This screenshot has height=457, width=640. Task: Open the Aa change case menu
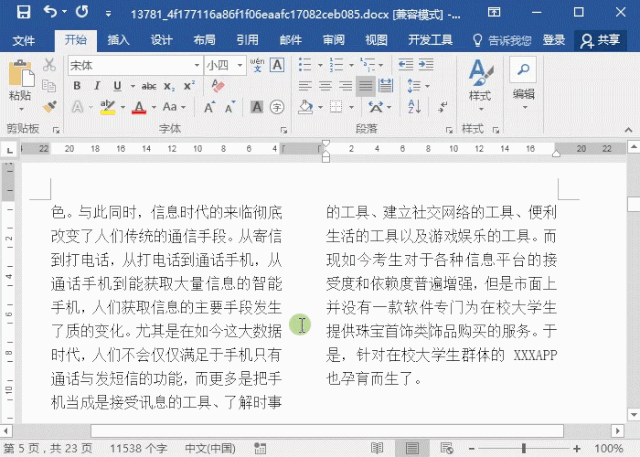tap(174, 107)
